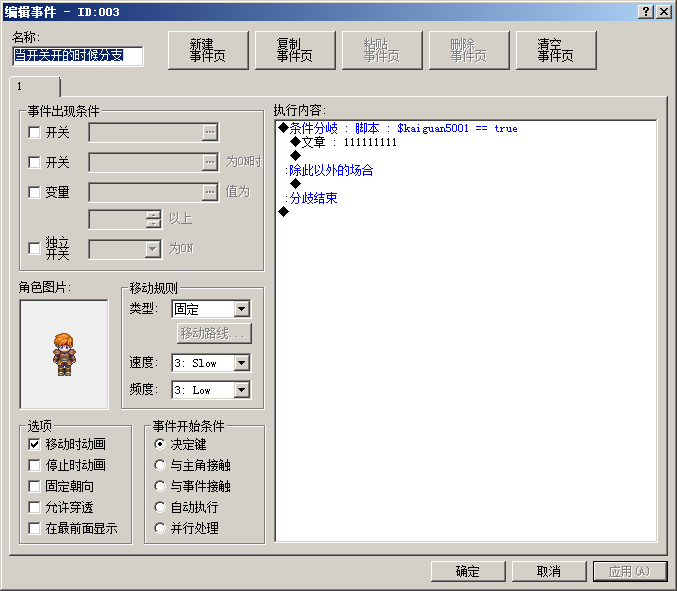
Task: Open the 频度 frequency dropdown
Action: (x=242, y=390)
